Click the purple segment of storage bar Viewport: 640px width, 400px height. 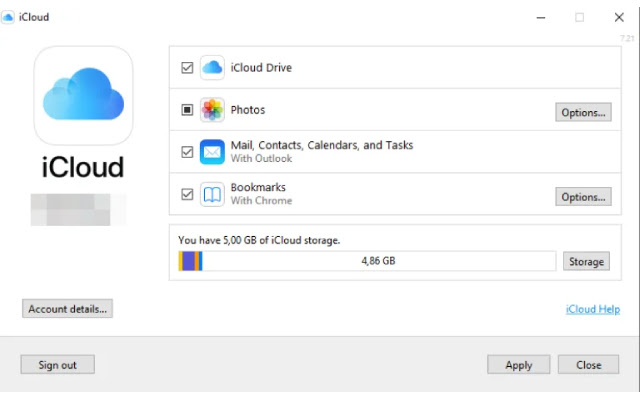pos(188,261)
